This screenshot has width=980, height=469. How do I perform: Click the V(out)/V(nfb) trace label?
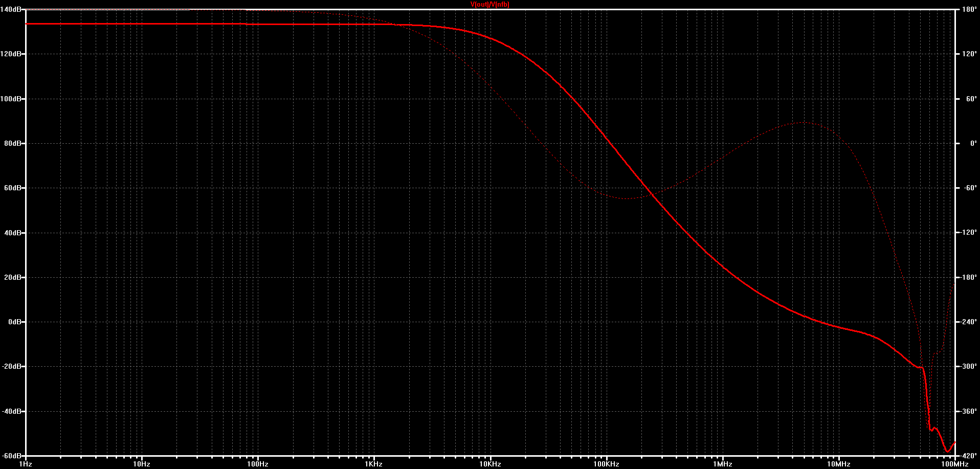coord(489,5)
